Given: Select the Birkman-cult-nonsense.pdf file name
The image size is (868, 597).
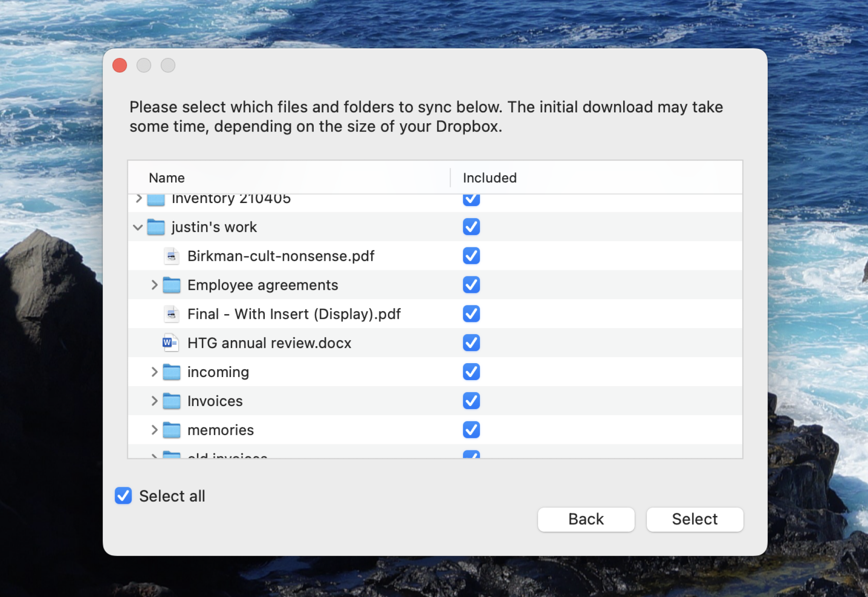Looking at the screenshot, I should click(x=281, y=256).
